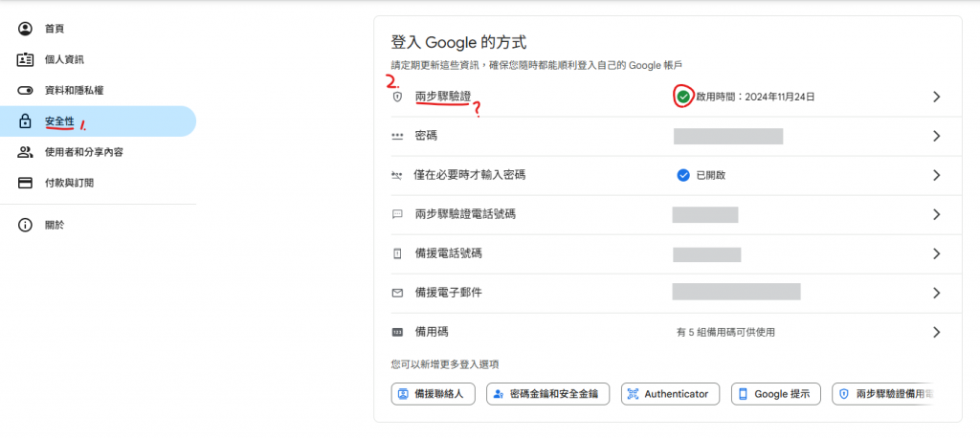Click the 付款與訂閱 credit card icon
This screenshot has height=438, width=980.
pyautogui.click(x=25, y=183)
